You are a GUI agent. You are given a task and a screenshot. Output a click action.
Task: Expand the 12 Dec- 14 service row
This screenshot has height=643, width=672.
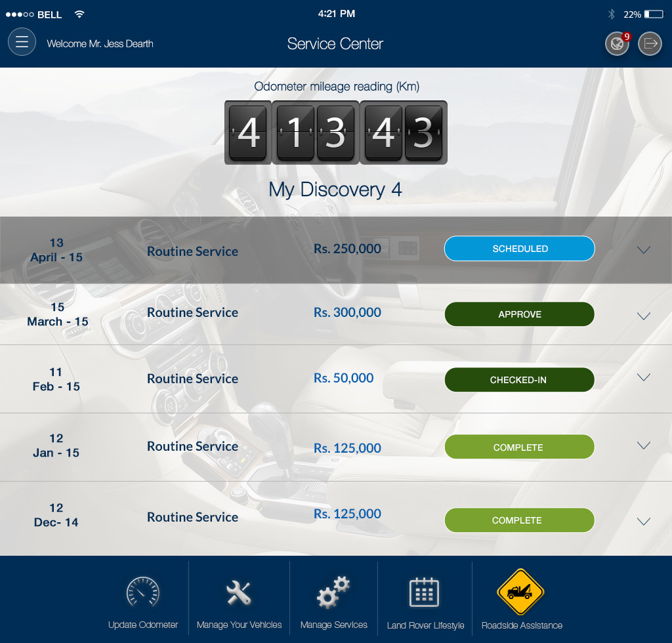click(644, 522)
